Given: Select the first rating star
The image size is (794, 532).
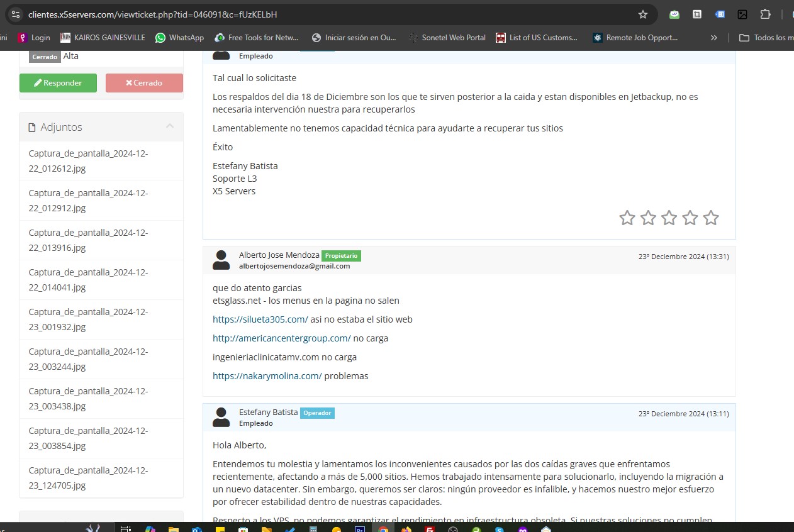Looking at the screenshot, I should tap(627, 218).
